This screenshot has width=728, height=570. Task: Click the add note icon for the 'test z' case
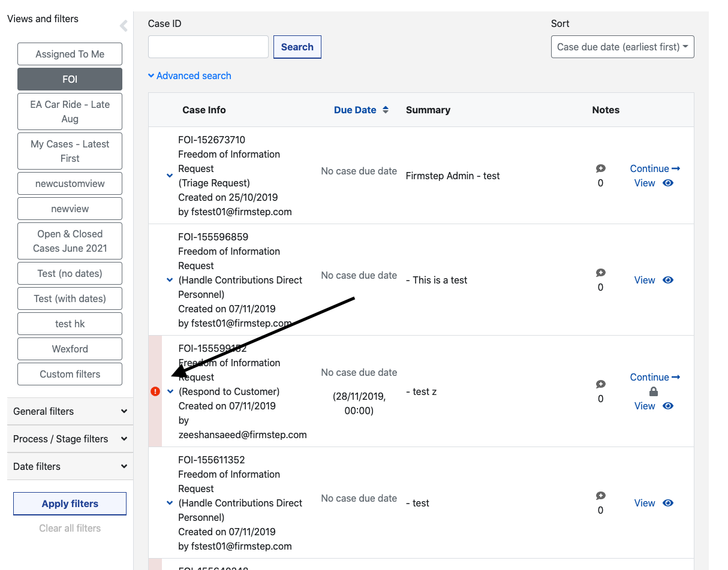(600, 385)
